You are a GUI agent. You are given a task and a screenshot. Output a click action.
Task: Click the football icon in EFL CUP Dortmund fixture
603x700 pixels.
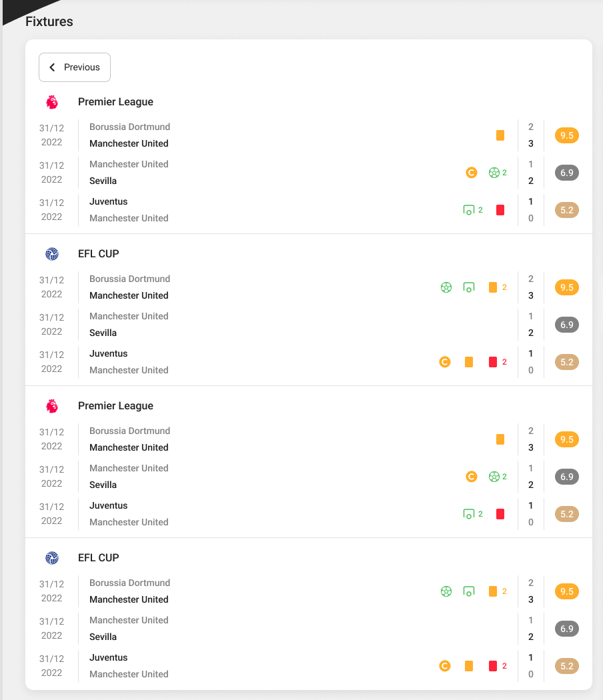pos(446,287)
